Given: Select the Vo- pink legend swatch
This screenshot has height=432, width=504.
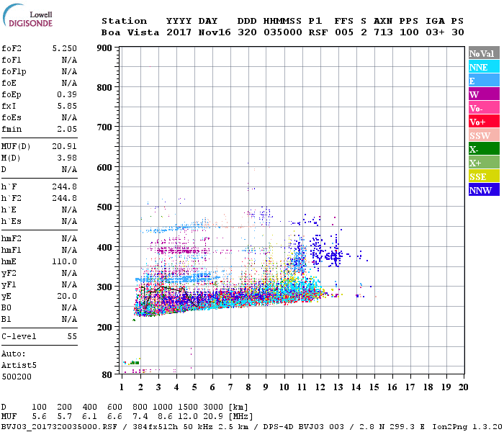Looking at the screenshot, I should tap(484, 108).
